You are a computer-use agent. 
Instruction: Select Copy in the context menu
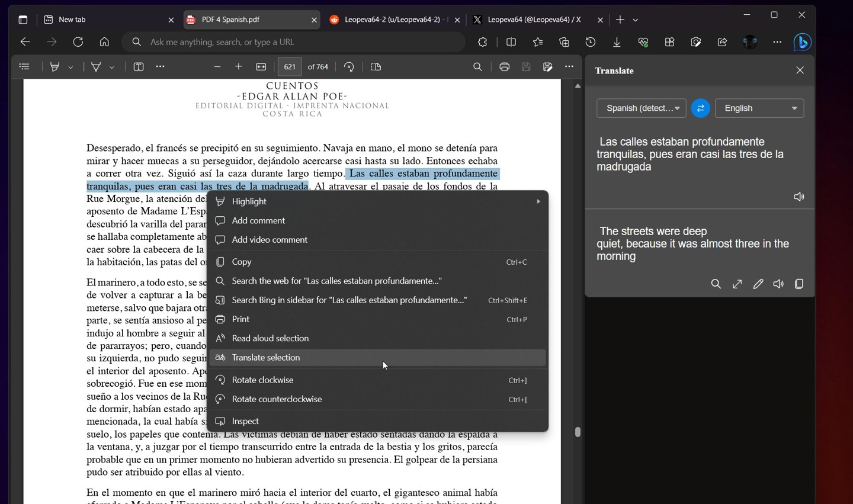click(x=377, y=262)
